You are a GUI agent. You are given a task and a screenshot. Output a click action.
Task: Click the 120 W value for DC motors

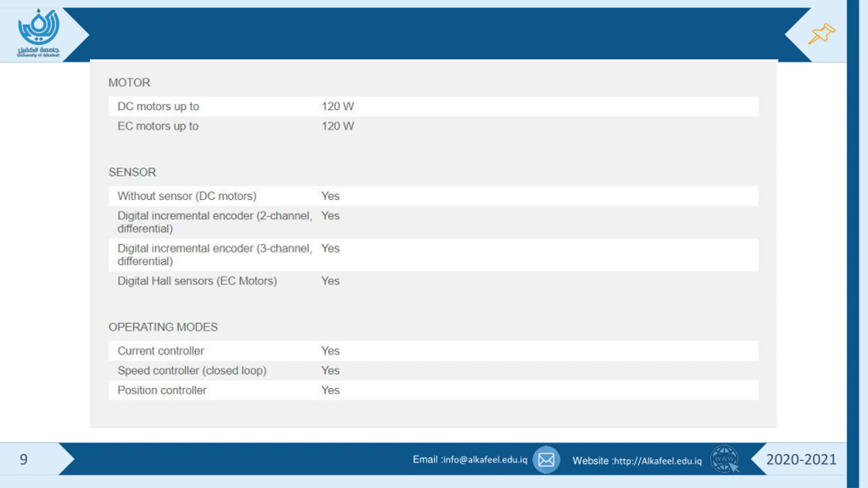tap(338, 106)
